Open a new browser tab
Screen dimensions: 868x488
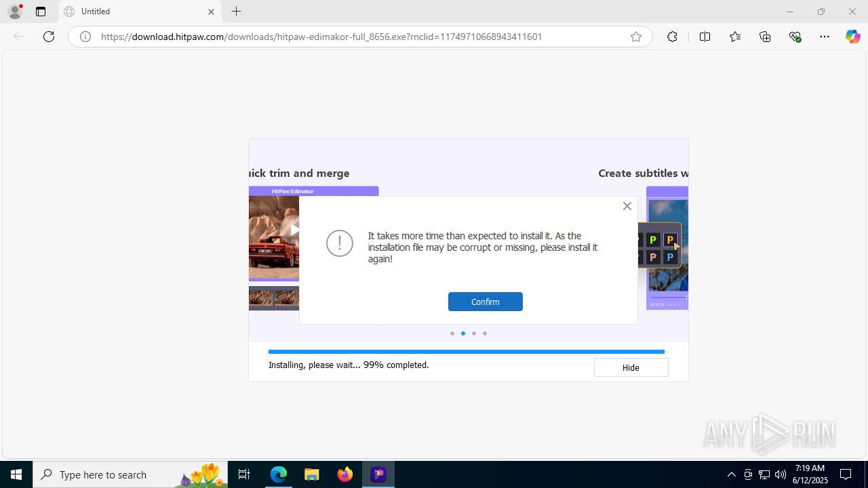236,12
